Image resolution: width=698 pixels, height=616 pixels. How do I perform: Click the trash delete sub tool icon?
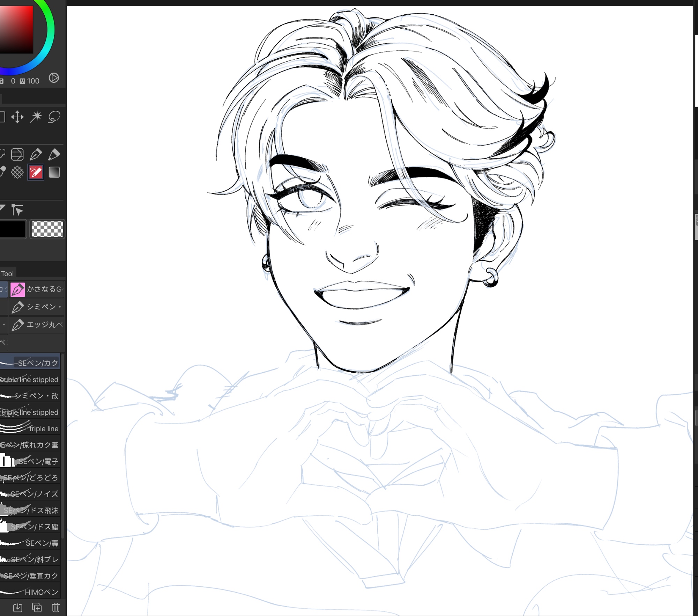pos(55,607)
